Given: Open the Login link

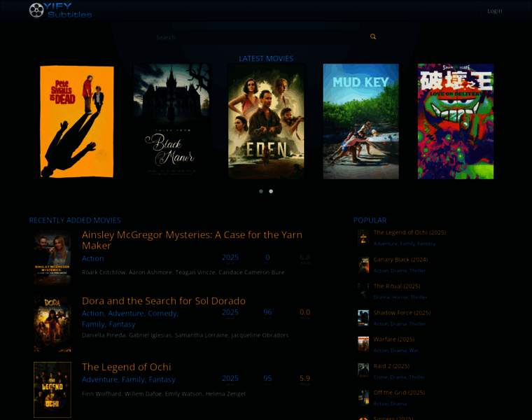Looking at the screenshot, I should coord(495,11).
